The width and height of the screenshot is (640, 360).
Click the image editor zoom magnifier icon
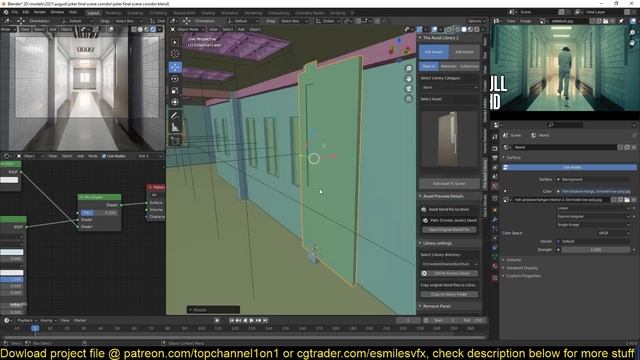coord(632,33)
